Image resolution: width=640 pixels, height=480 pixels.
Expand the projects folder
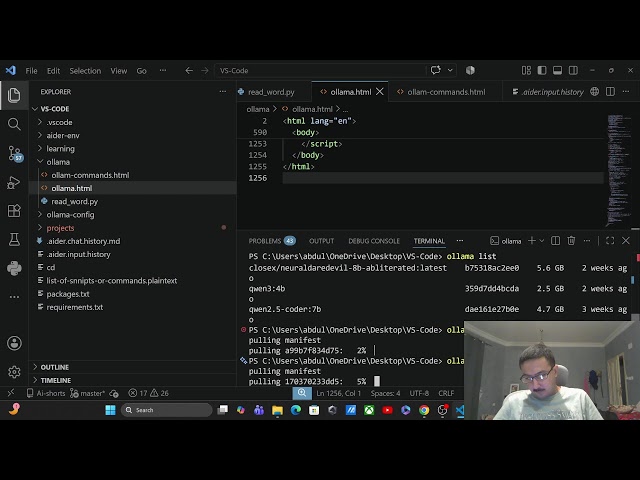pyautogui.click(x=60, y=228)
